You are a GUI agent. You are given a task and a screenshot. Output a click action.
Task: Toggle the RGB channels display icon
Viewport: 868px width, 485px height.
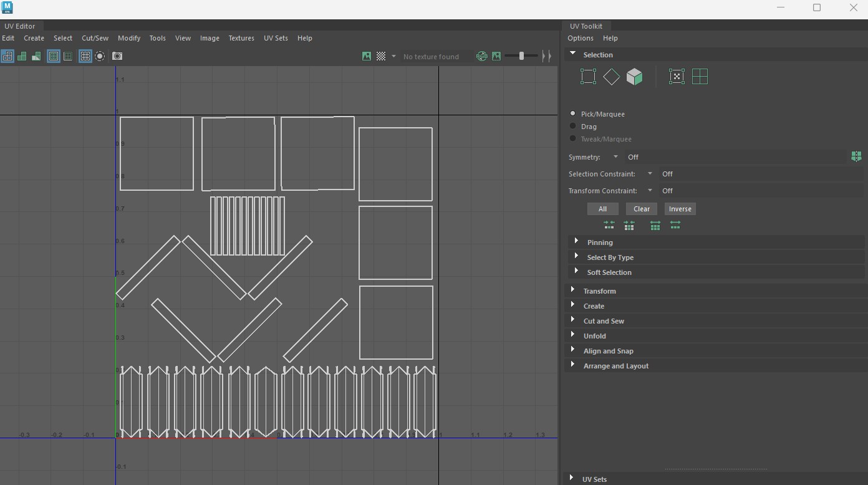click(482, 56)
